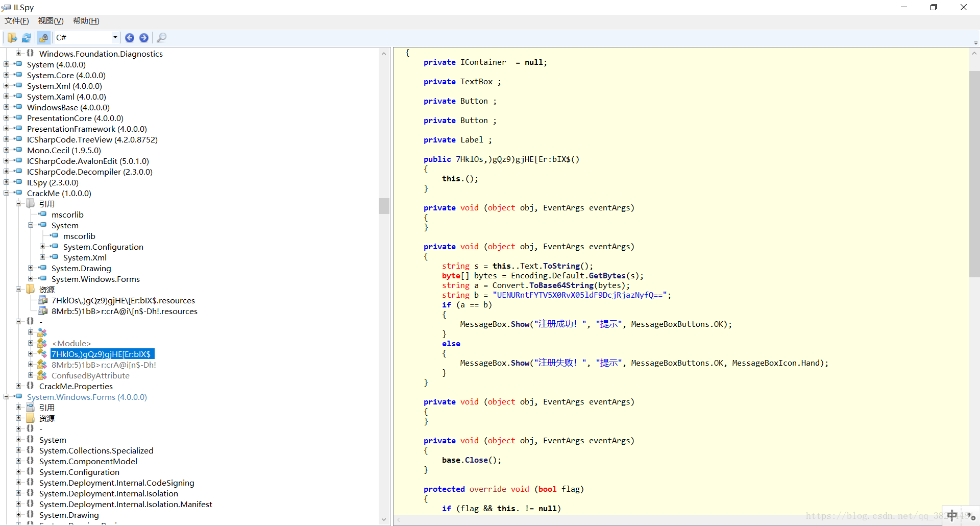
Task: Select the 7HklOs,)gQz9)gjHE[Er:bIX$ class
Action: (x=102, y=354)
